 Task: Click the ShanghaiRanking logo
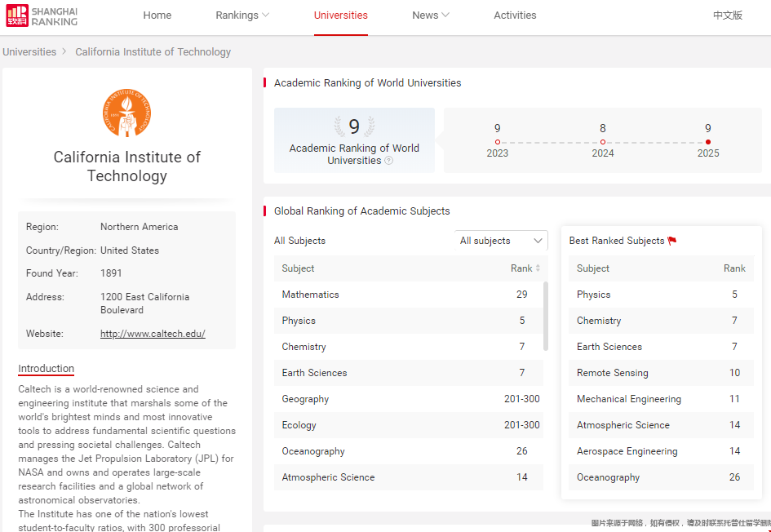pyautogui.click(x=42, y=16)
